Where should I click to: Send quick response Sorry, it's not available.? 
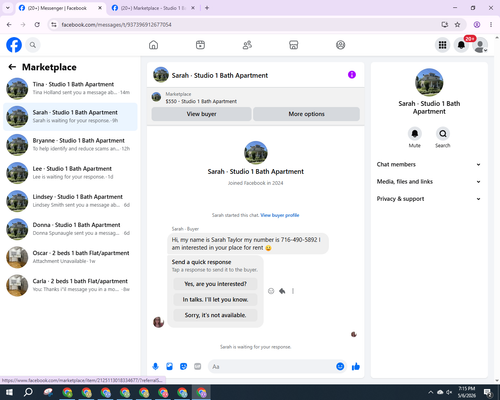tap(215, 315)
